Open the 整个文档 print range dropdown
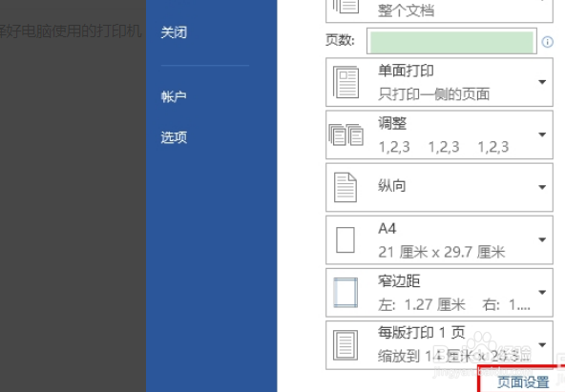Screen dimensions: 565x392 click(439, 10)
